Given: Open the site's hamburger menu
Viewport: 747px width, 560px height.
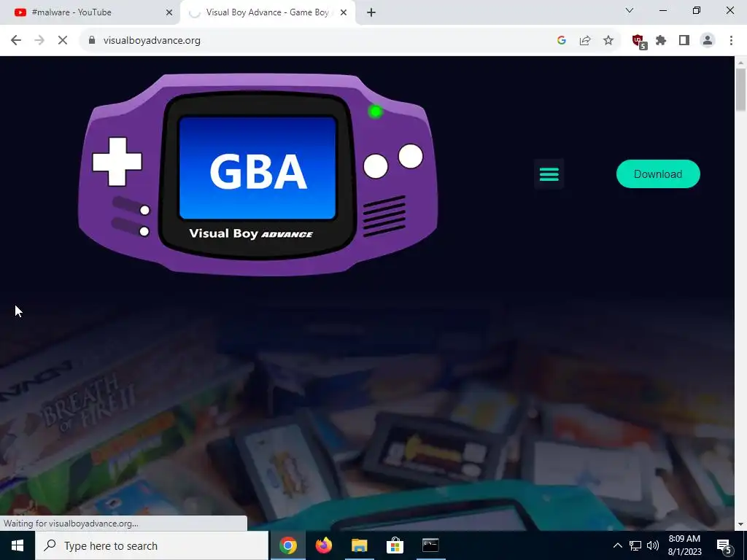Looking at the screenshot, I should click(549, 174).
